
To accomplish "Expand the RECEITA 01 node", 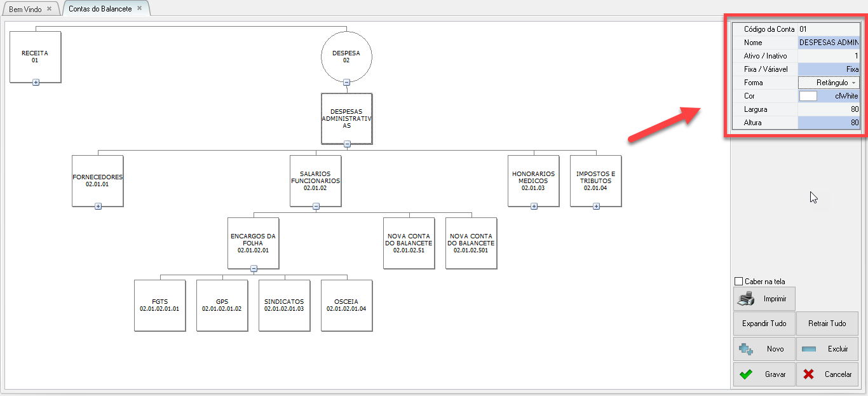I will 36,83.
